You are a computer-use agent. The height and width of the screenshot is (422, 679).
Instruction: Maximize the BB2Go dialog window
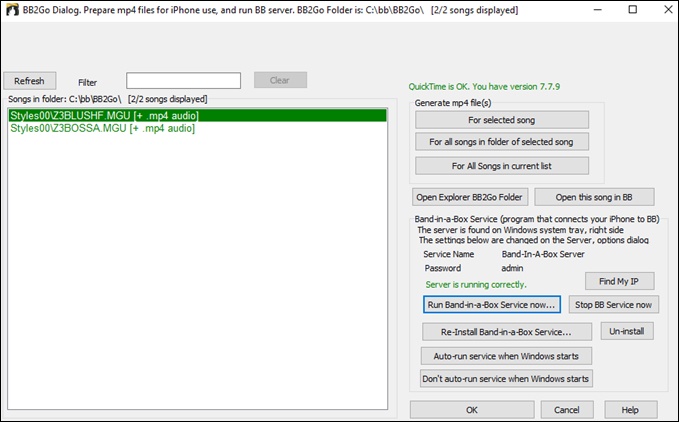pos(633,10)
